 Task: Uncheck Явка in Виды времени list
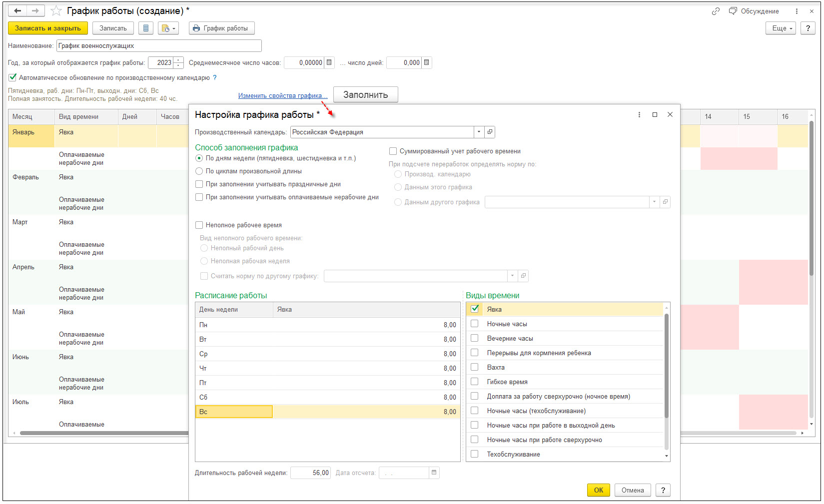click(475, 309)
